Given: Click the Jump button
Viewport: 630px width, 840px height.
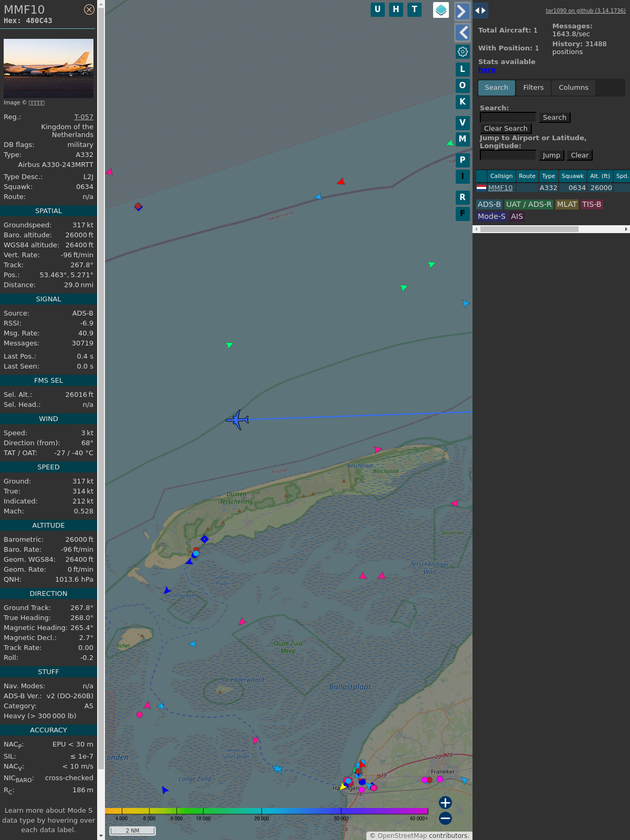Looking at the screenshot, I should point(551,155).
